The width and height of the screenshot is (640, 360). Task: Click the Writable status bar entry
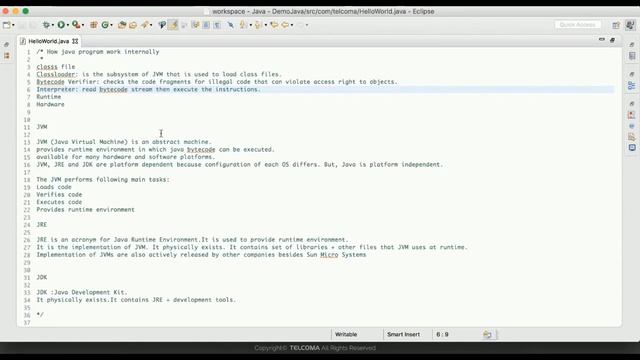(346, 334)
